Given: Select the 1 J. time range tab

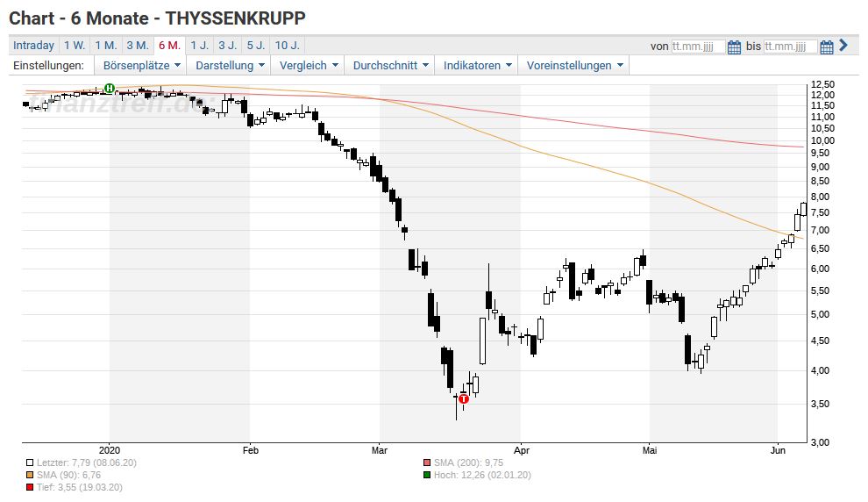Looking at the screenshot, I should point(200,46).
